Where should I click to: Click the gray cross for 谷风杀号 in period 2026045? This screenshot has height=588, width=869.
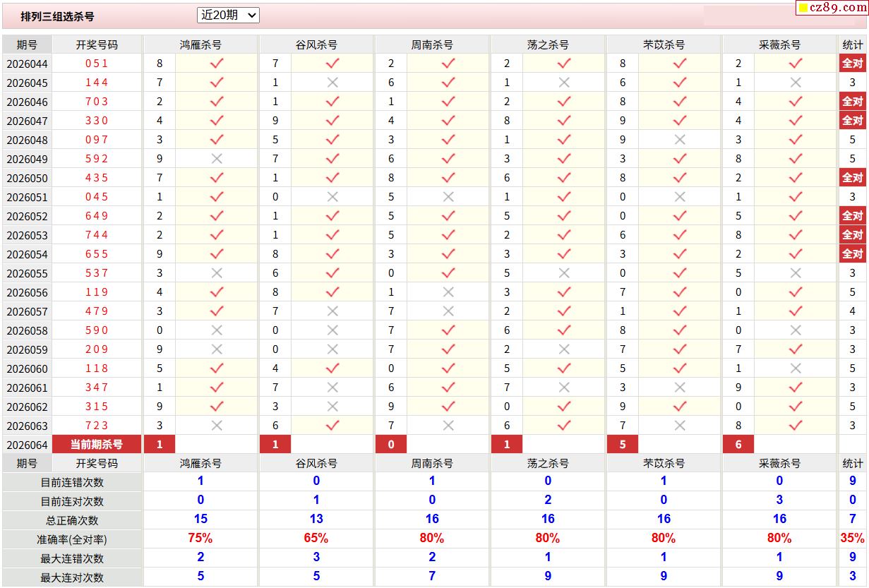point(332,83)
